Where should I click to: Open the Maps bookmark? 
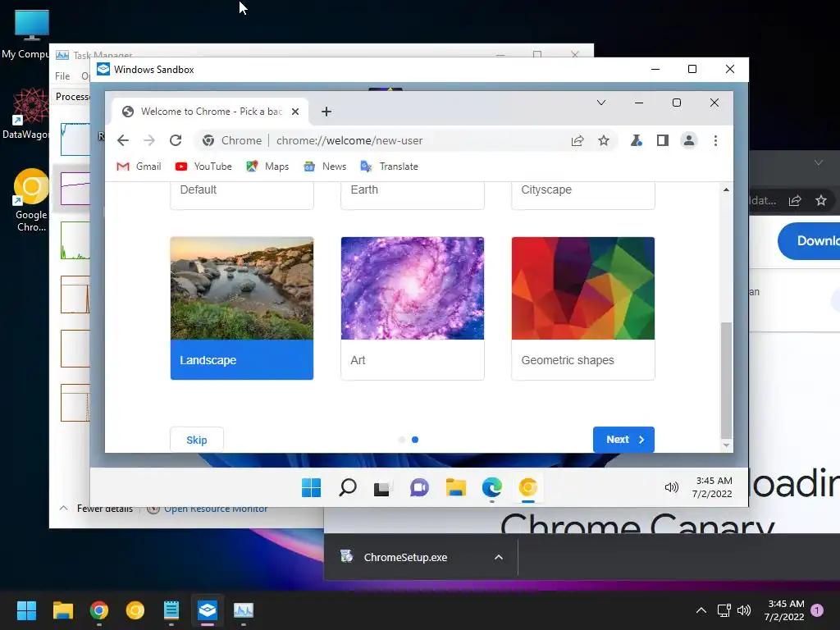coord(267,167)
